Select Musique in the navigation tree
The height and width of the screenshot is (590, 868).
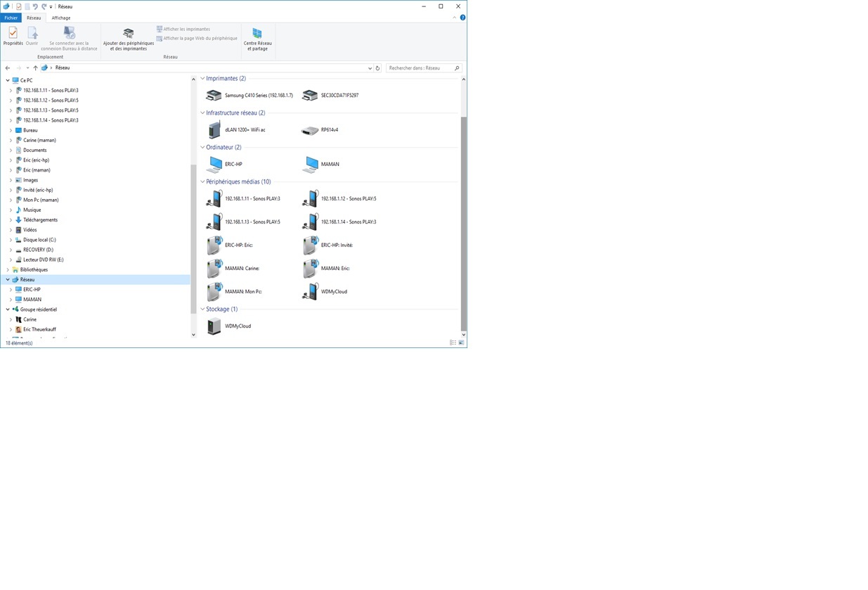tap(32, 210)
